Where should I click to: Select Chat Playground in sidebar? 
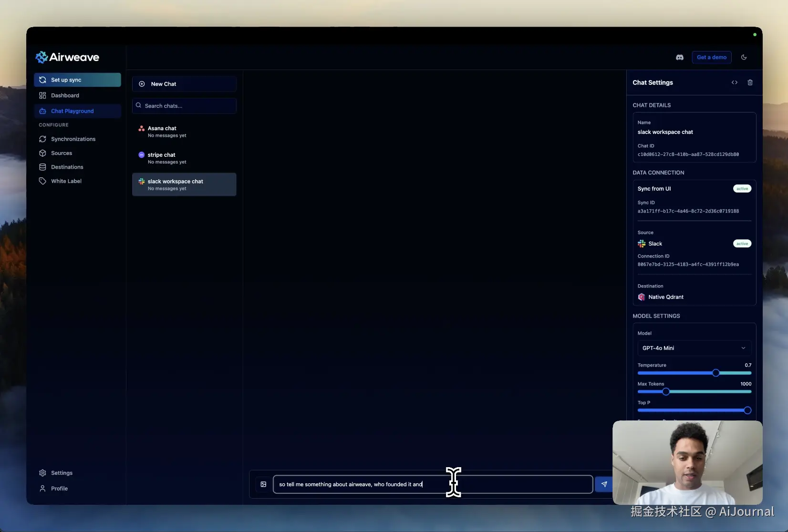pos(77,111)
